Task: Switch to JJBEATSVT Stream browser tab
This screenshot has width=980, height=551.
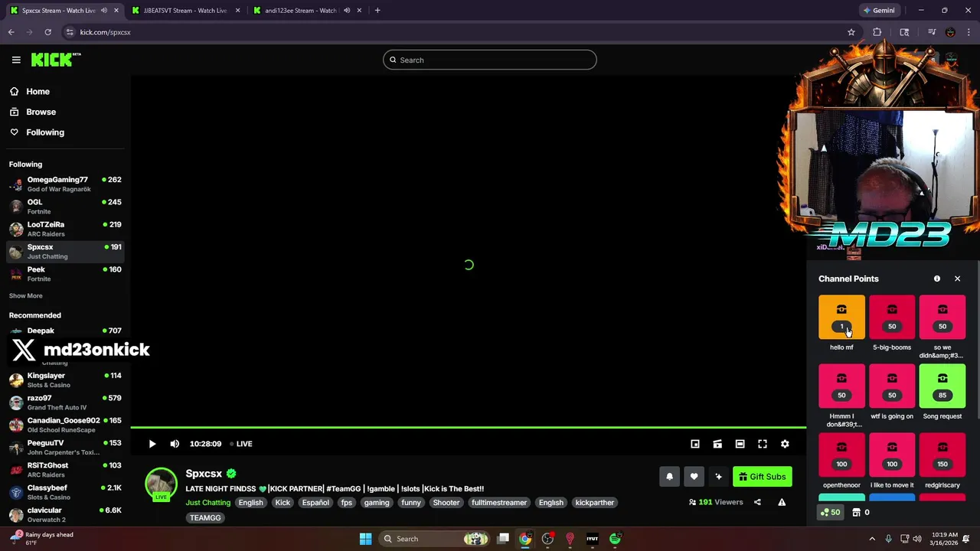Action: pos(185,11)
